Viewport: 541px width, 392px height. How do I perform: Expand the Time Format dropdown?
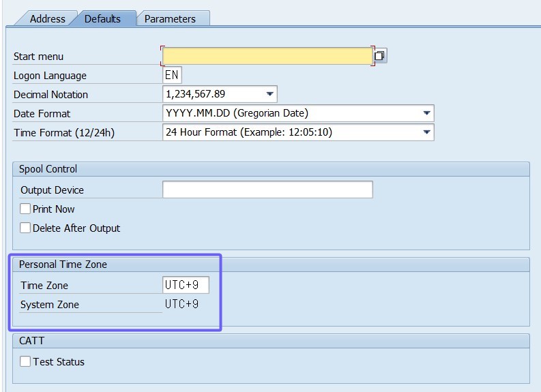point(426,132)
